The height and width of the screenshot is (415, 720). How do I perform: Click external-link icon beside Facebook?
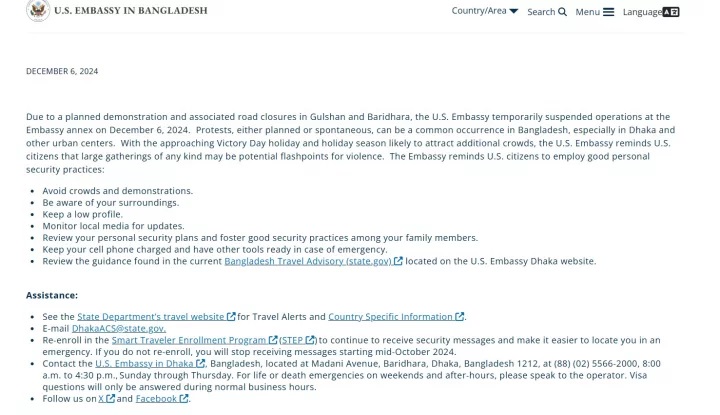[184, 398]
